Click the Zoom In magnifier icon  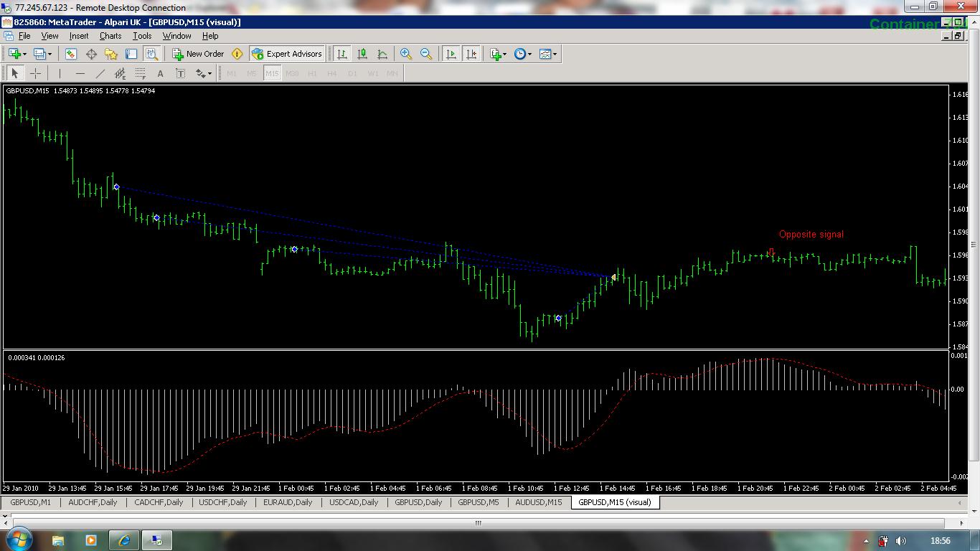(x=406, y=54)
